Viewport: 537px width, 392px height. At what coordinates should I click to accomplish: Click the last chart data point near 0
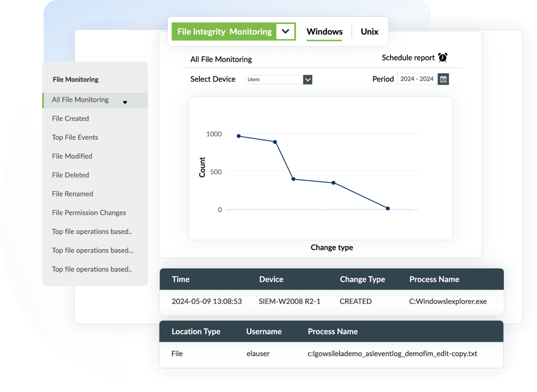tap(388, 208)
